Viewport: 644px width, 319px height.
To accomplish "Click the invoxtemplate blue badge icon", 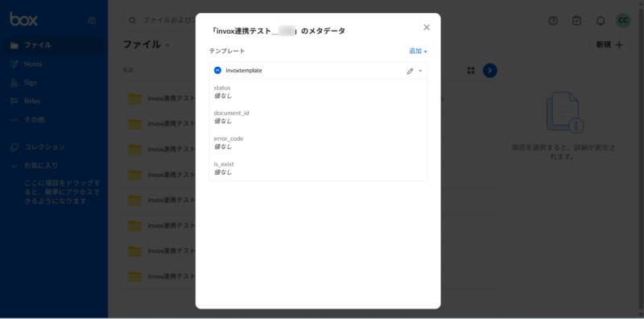I will [217, 70].
